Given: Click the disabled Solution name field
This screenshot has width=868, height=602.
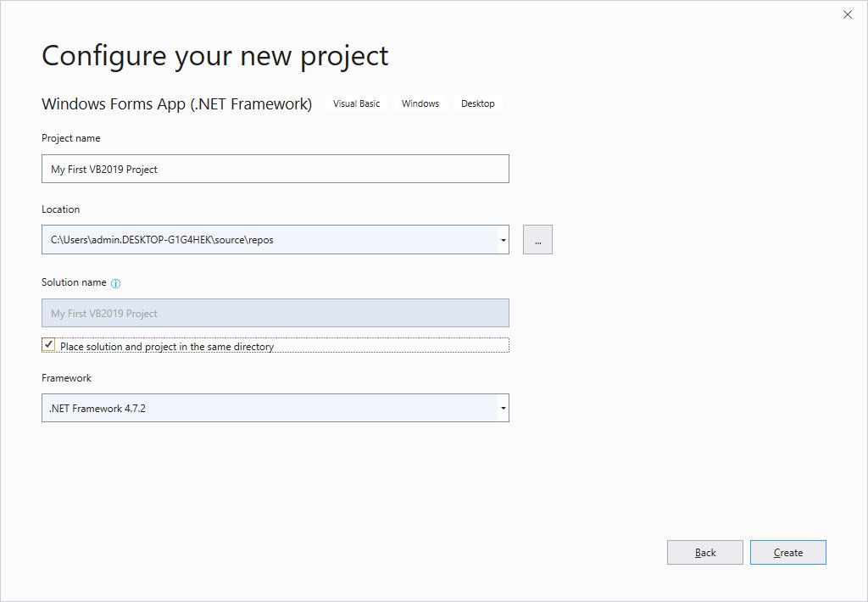Looking at the screenshot, I should tap(275, 313).
